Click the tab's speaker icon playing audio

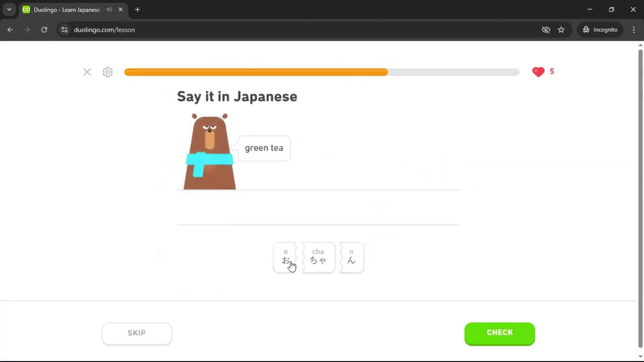(x=109, y=9)
